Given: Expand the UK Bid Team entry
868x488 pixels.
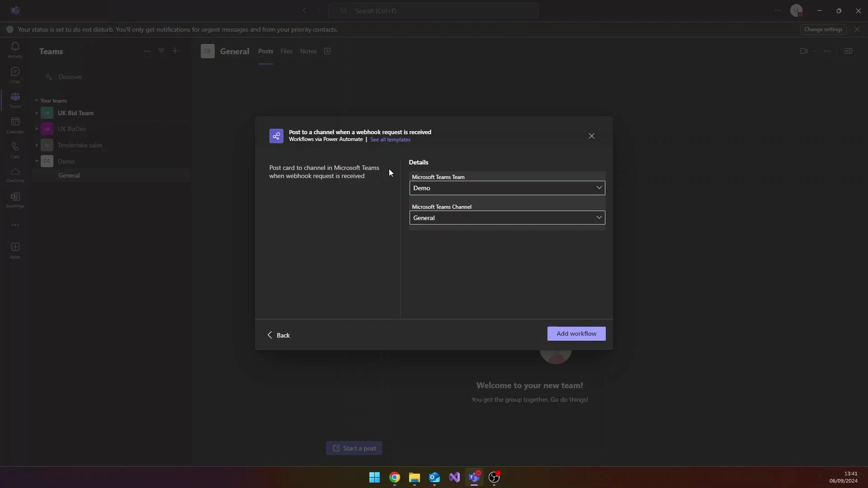Looking at the screenshot, I should (x=37, y=113).
